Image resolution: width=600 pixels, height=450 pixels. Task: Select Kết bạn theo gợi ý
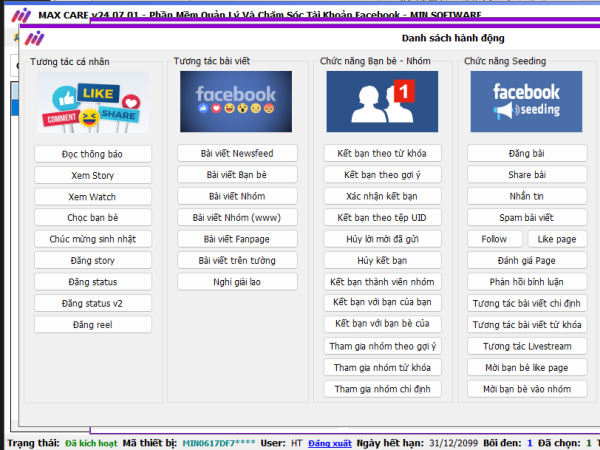click(382, 174)
